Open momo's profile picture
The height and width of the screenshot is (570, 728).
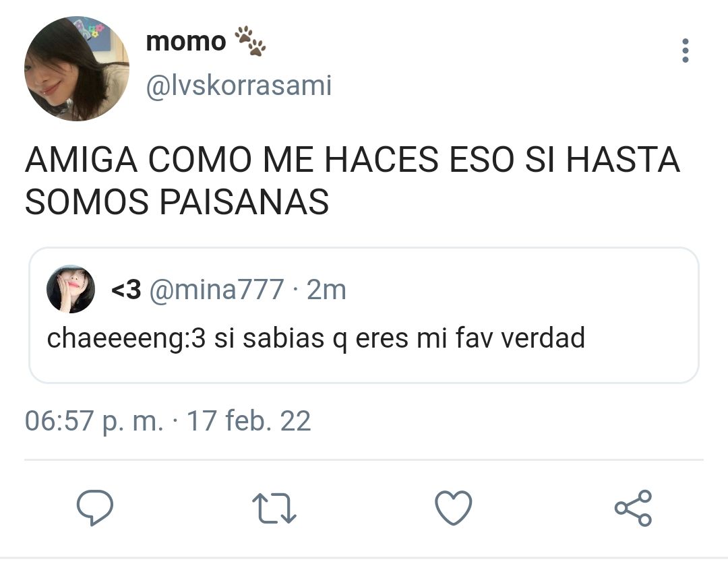point(77,69)
